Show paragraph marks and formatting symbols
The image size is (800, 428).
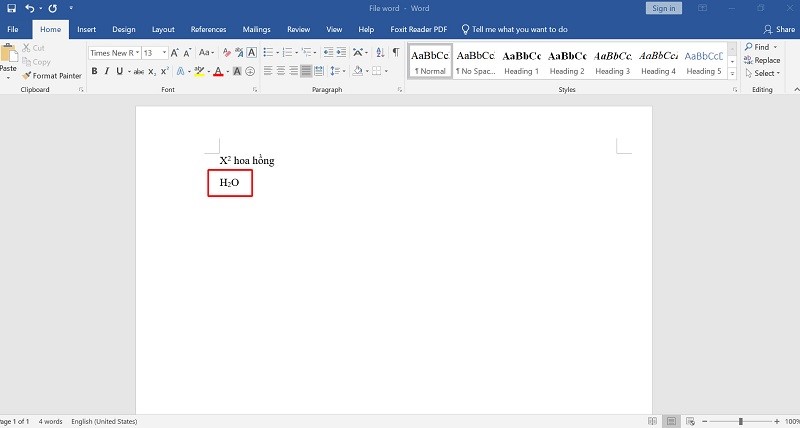point(396,53)
